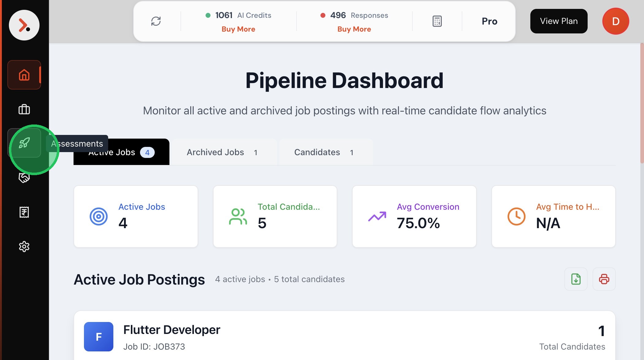Image resolution: width=644 pixels, height=360 pixels.
Task: Switch to Candidates tab
Action: click(324, 152)
